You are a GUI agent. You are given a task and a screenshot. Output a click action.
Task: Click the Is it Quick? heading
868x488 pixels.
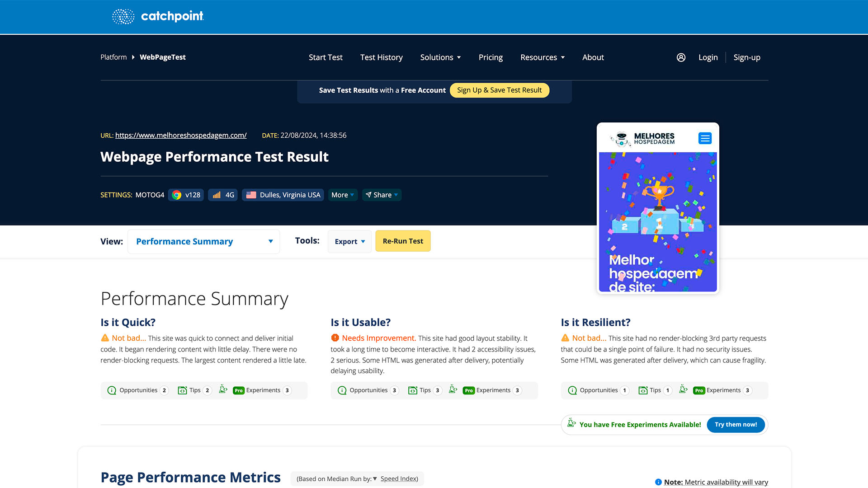tap(128, 322)
